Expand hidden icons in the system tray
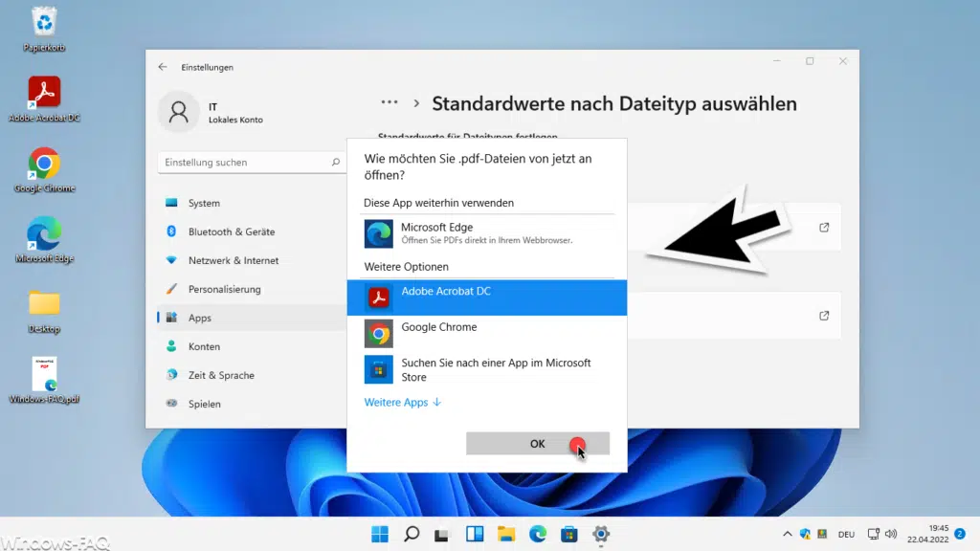Image resolution: width=980 pixels, height=551 pixels. click(x=787, y=535)
